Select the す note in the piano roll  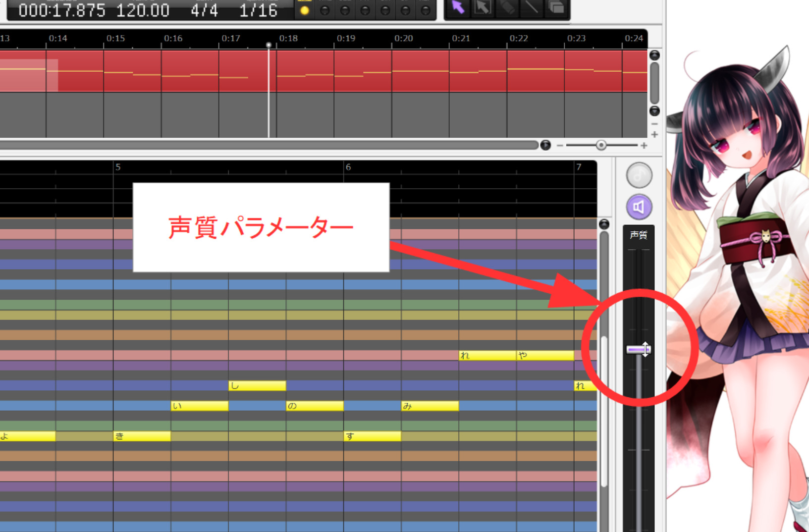point(373,436)
